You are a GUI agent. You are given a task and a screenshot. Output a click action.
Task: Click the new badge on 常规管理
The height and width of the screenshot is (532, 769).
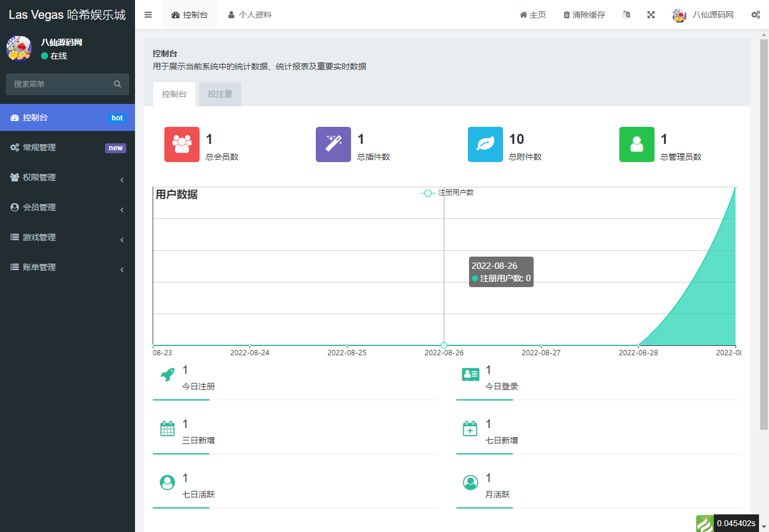tap(116, 148)
